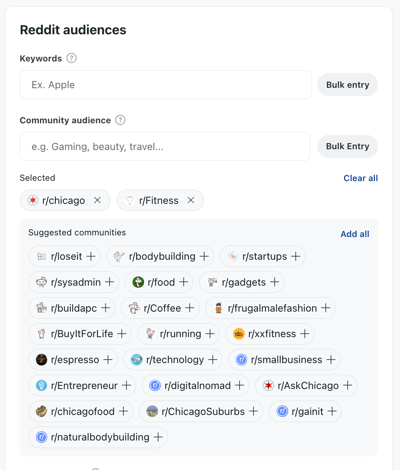The image size is (400, 470).
Task: Click the 'r/naturalbodybuilding' chip label
Action: point(100,437)
